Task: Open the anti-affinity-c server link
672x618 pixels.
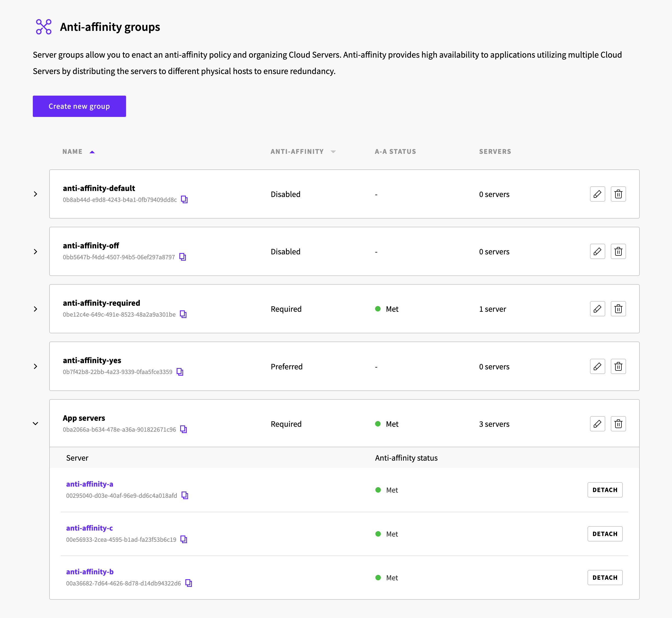Action: point(89,528)
